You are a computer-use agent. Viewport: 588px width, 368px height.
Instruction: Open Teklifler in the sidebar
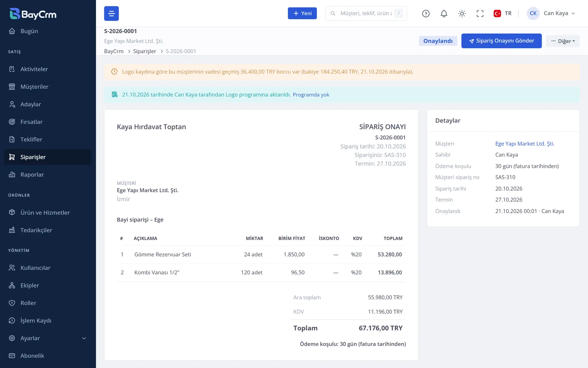tap(48, 139)
